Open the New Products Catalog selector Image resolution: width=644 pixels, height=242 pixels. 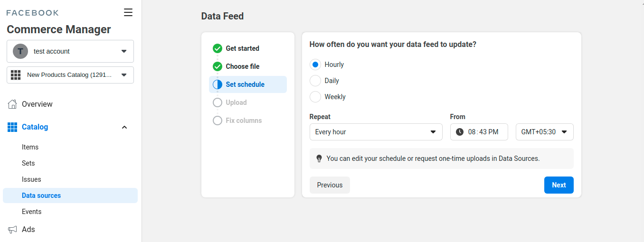point(70,75)
